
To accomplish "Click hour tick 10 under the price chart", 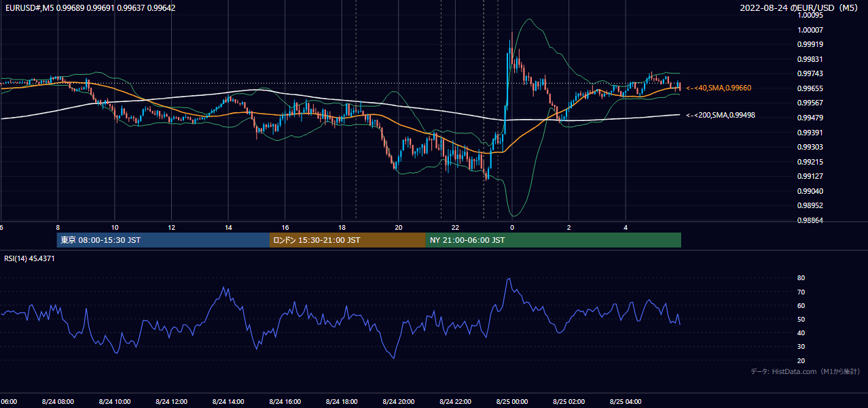I will pyautogui.click(x=115, y=227).
